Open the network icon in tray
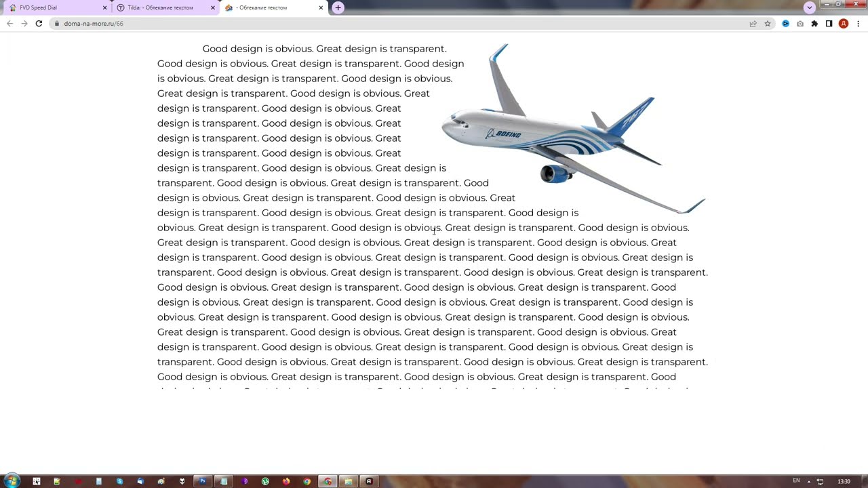 [x=821, y=481]
